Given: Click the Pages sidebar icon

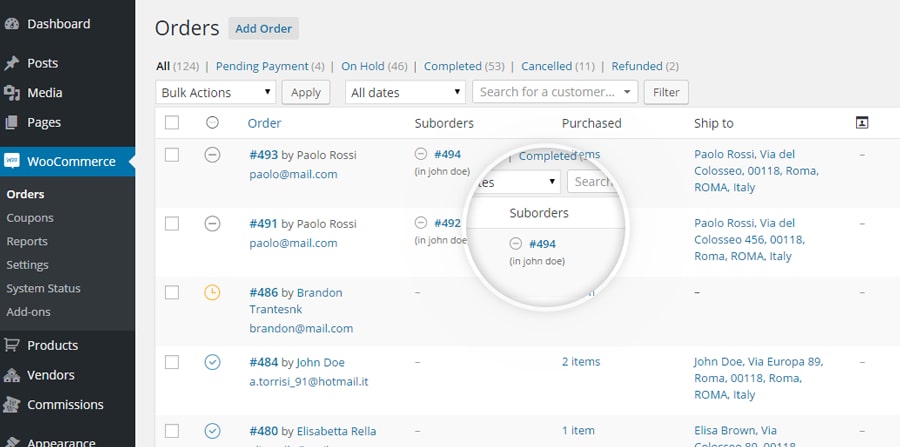Looking at the screenshot, I should [11, 122].
